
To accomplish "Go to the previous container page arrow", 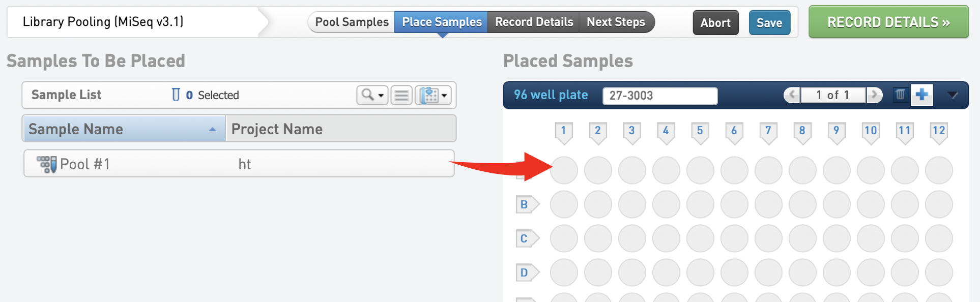I will pos(792,95).
